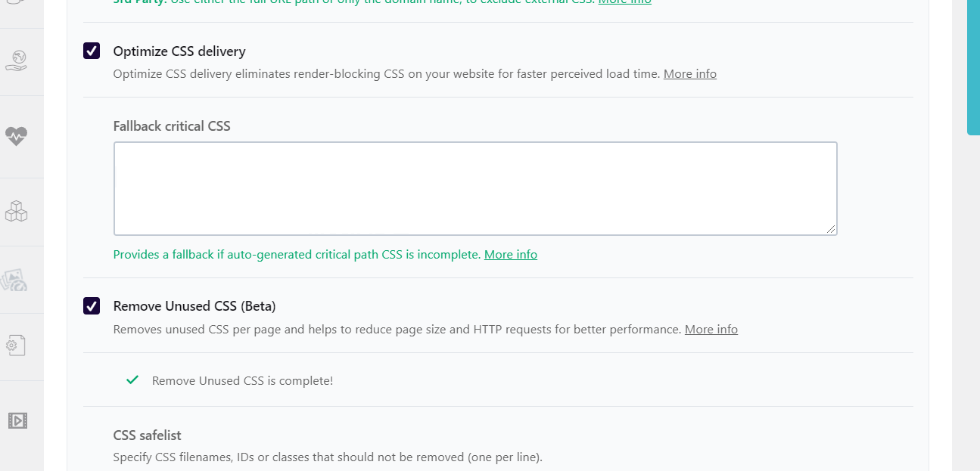Open the Heartbeat settings icon

(x=16, y=136)
